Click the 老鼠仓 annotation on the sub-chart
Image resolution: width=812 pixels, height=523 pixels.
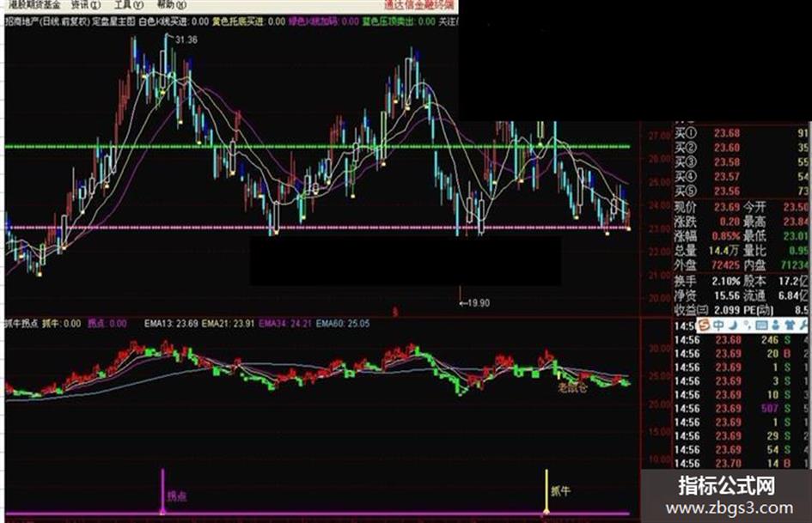tap(572, 388)
